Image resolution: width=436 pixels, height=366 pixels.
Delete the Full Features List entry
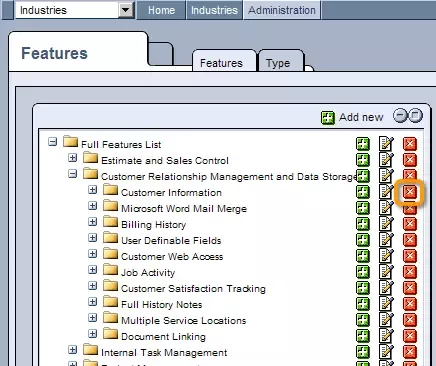(x=410, y=144)
